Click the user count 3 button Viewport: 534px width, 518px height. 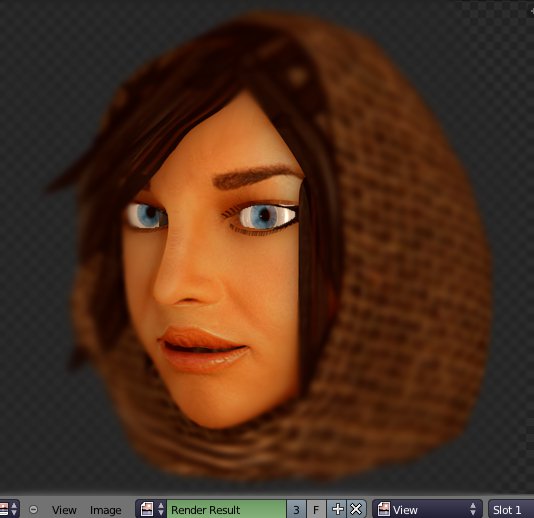point(296,509)
